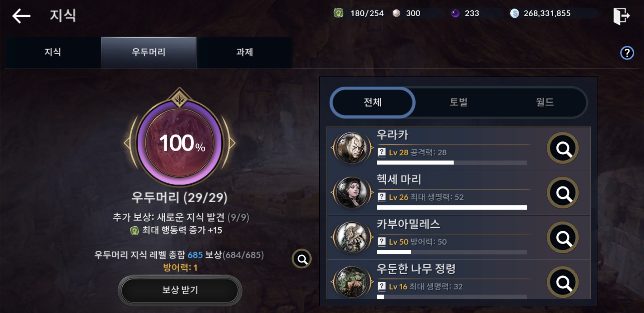Image resolution: width=644 pixels, height=313 pixels.
Task: Select the 월드 filter
Action: (544, 102)
